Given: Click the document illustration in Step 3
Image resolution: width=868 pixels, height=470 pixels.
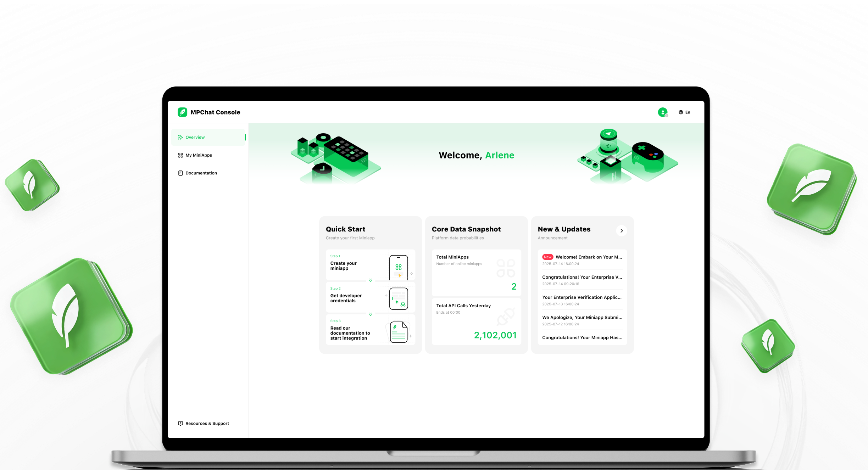Looking at the screenshot, I should click(x=399, y=332).
